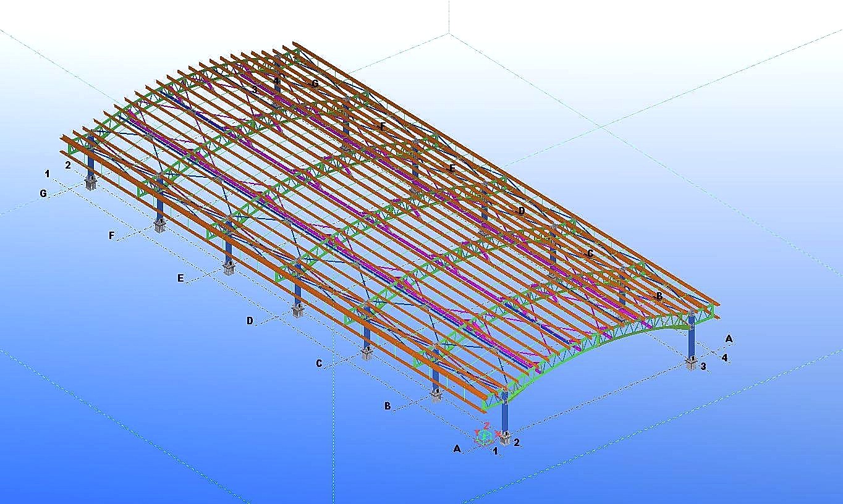Click grid label G below the left eave
The height and width of the screenshot is (504, 843).
tap(43, 193)
